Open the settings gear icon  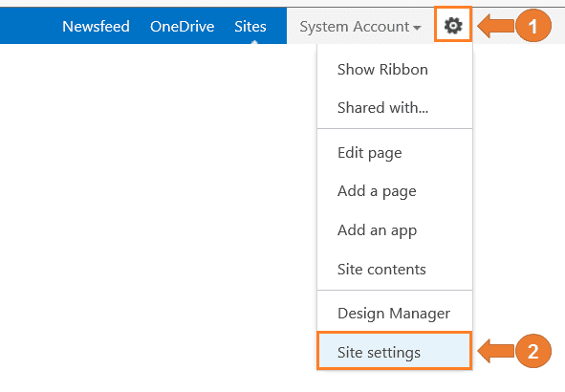point(453,26)
